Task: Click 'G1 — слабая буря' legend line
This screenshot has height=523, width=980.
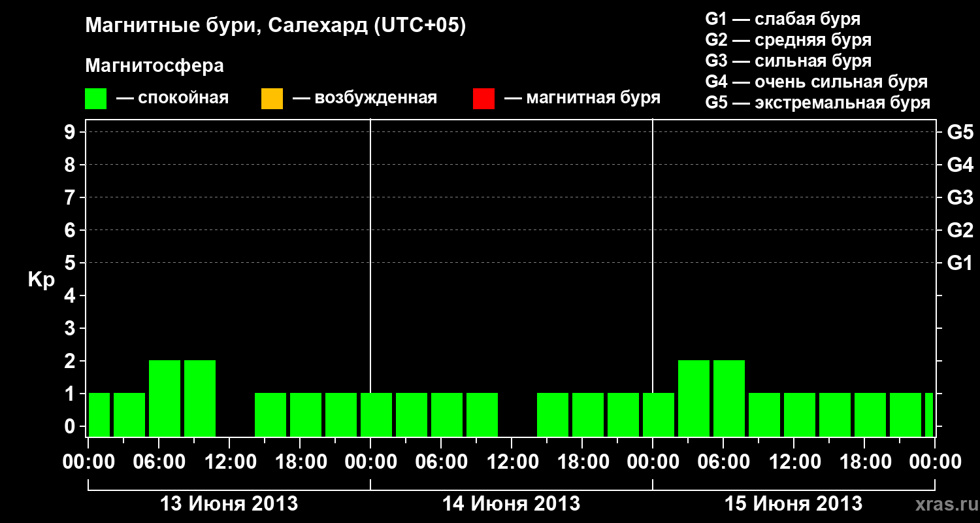Action: (x=783, y=19)
